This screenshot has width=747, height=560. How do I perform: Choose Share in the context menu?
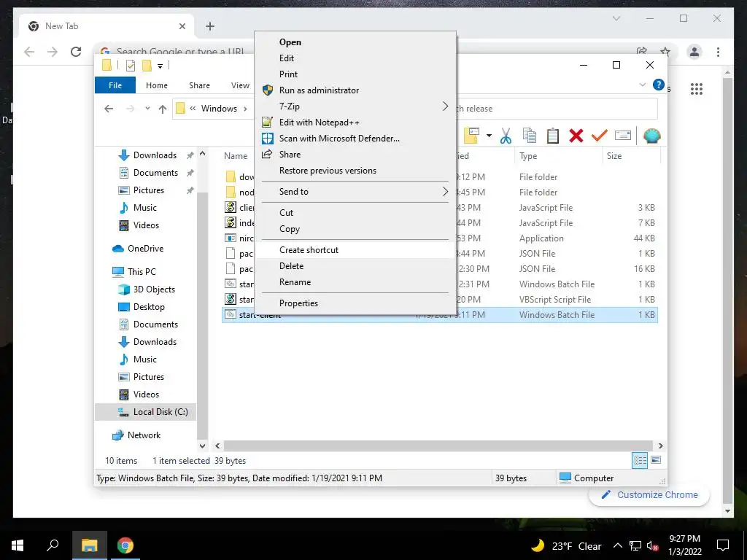(356, 155)
